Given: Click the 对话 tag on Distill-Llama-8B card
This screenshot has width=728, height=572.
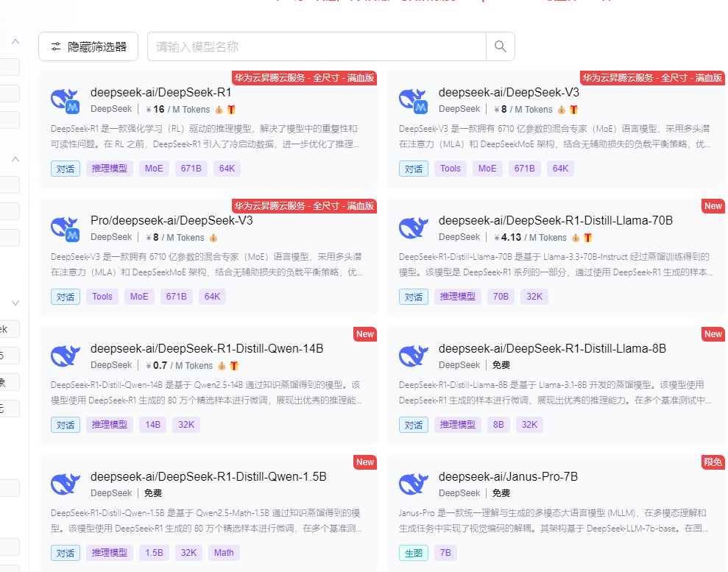Looking at the screenshot, I should coord(414,425).
